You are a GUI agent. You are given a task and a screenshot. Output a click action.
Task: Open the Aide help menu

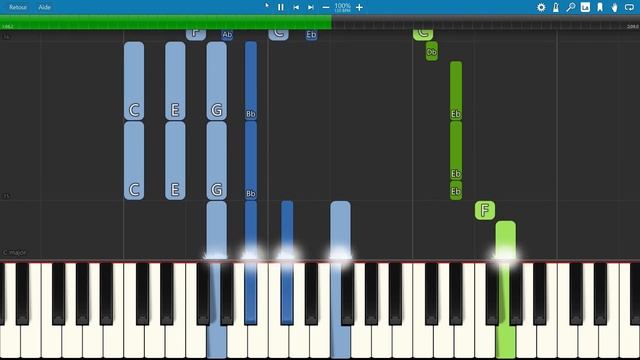[44, 7]
